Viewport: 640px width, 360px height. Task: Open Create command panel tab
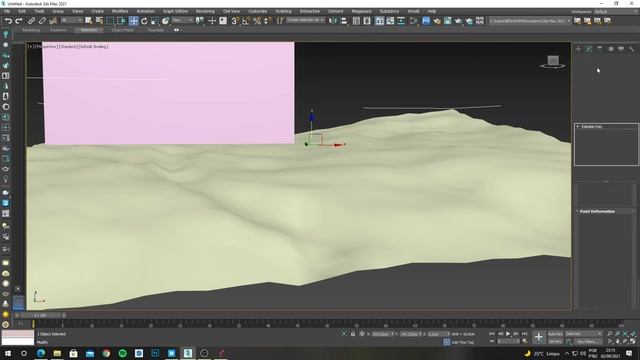(x=578, y=49)
